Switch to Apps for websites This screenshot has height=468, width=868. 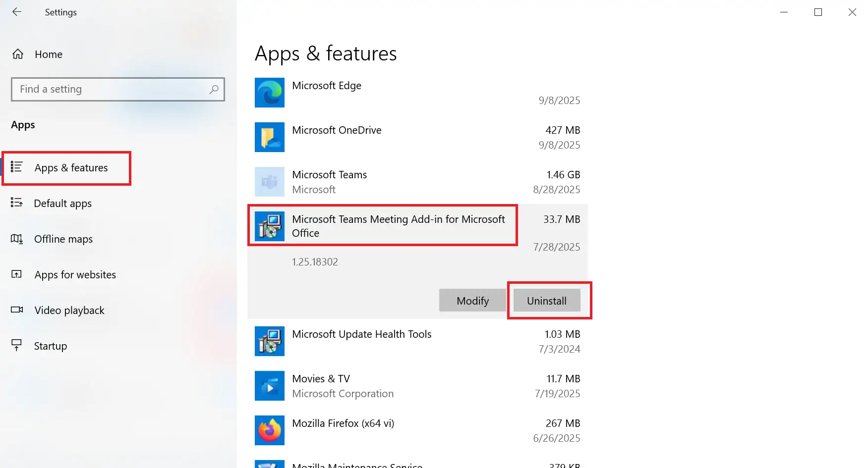[x=75, y=275]
